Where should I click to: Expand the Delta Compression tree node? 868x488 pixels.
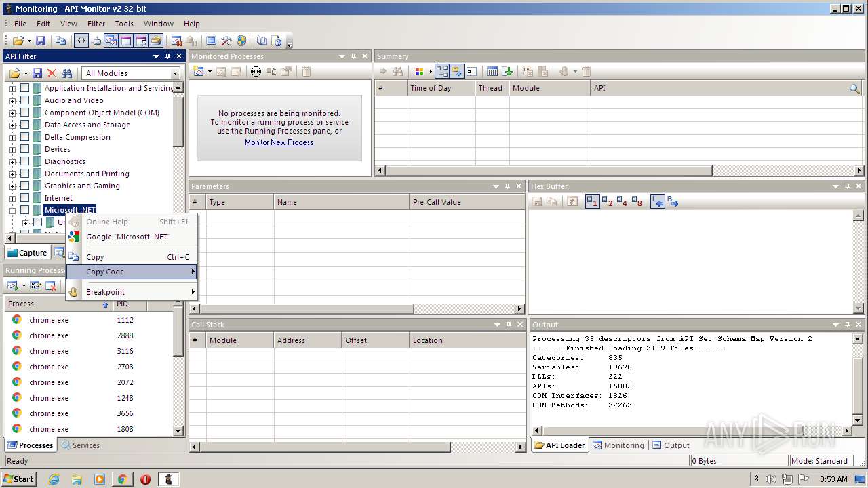coord(12,137)
